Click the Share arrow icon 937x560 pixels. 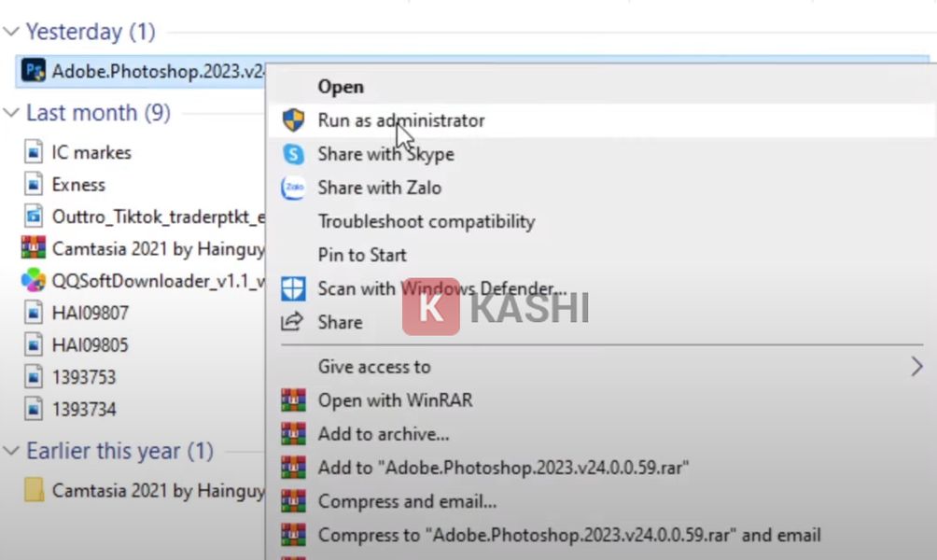point(293,322)
